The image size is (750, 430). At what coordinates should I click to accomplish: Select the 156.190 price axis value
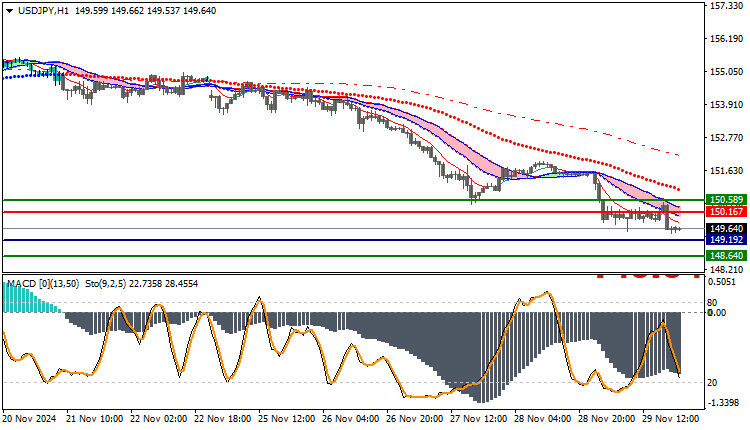[x=727, y=39]
